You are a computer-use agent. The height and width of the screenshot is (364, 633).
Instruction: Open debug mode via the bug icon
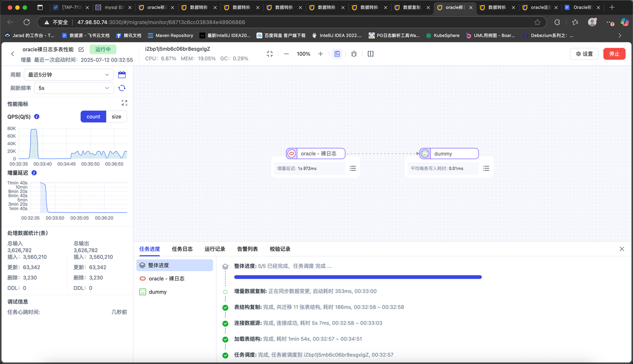pos(354,53)
